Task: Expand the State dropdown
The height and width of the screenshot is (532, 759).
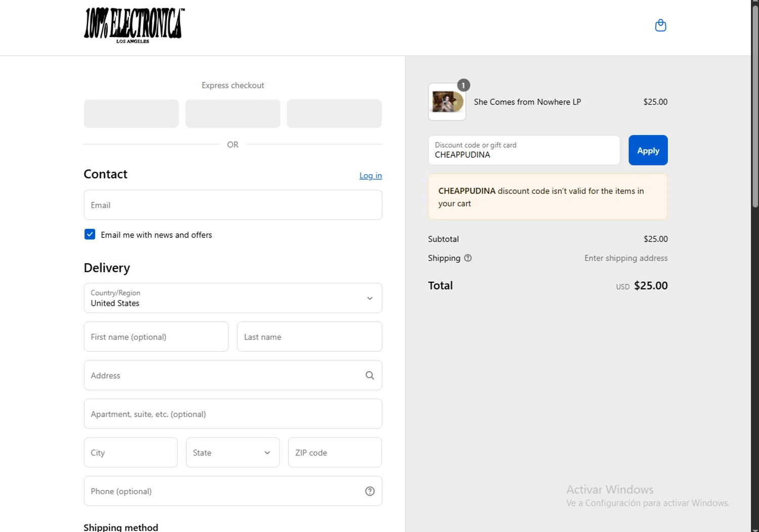Action: pyautogui.click(x=233, y=453)
